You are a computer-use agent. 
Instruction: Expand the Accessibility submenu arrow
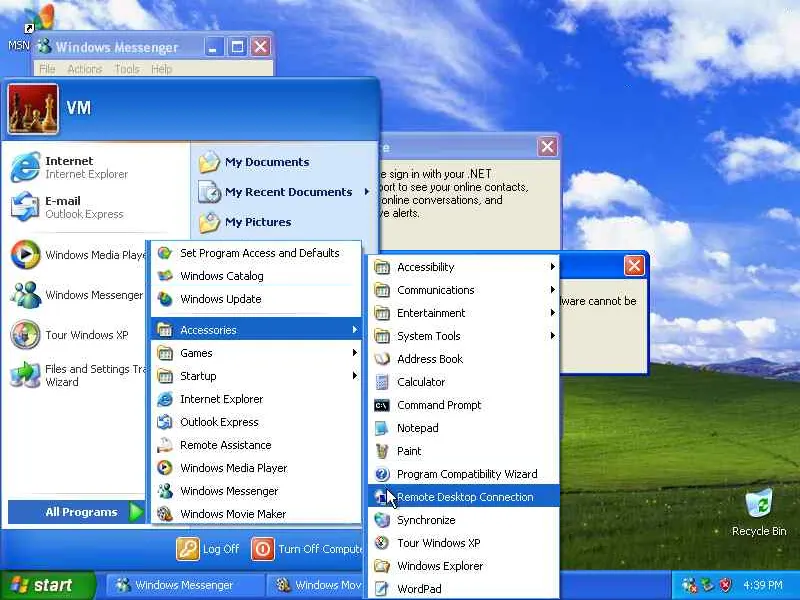click(x=553, y=267)
